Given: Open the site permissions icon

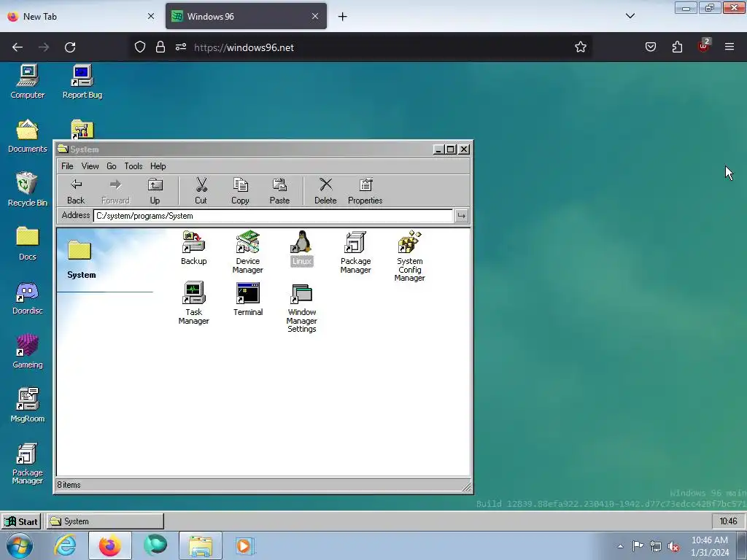Looking at the screenshot, I should click(x=181, y=47).
